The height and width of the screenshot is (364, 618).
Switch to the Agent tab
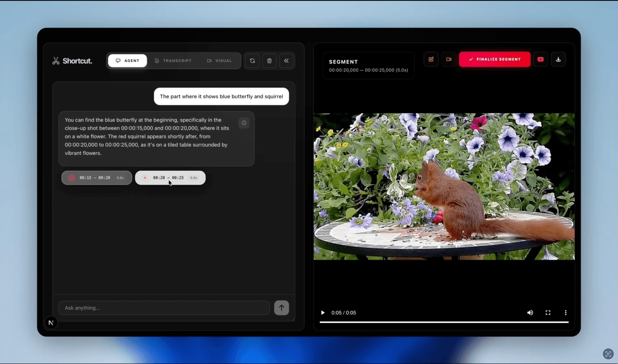coord(127,61)
